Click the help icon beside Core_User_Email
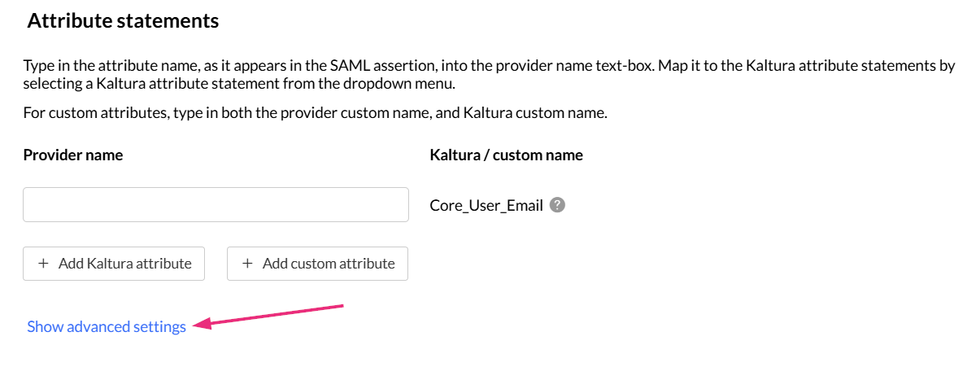980x380 pixels. coord(557,205)
